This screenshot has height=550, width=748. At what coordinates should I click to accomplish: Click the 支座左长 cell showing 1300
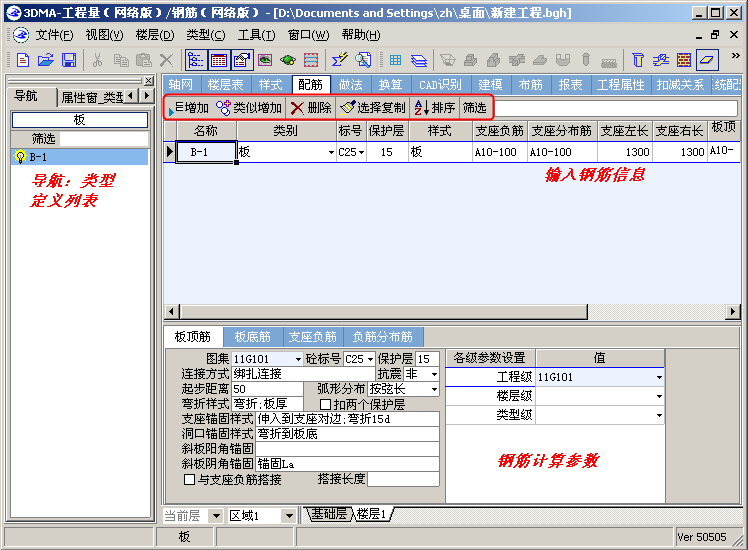tap(624, 152)
